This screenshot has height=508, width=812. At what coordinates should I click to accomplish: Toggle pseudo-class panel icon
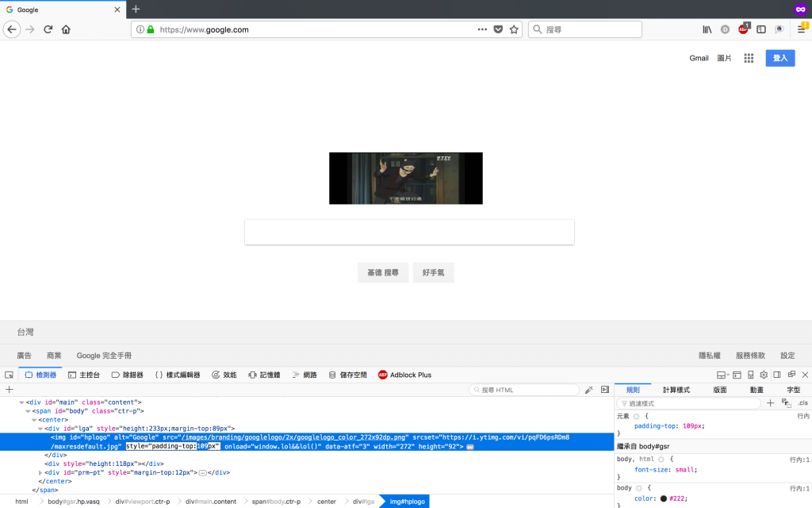click(x=786, y=402)
